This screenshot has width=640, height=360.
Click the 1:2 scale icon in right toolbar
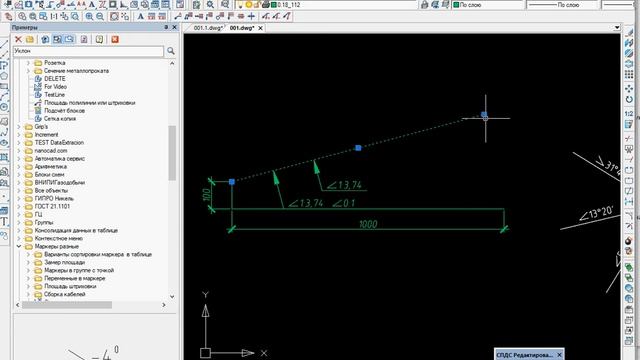(629, 113)
